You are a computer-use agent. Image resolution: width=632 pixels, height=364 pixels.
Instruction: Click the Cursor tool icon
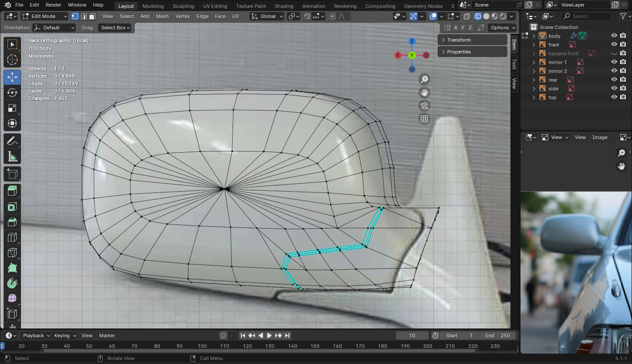[x=12, y=60]
